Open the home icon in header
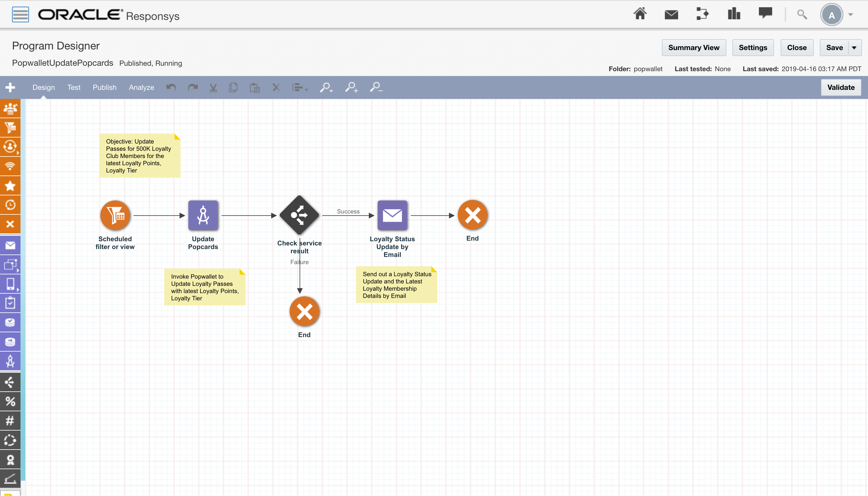The image size is (868, 496). pyautogui.click(x=640, y=14)
